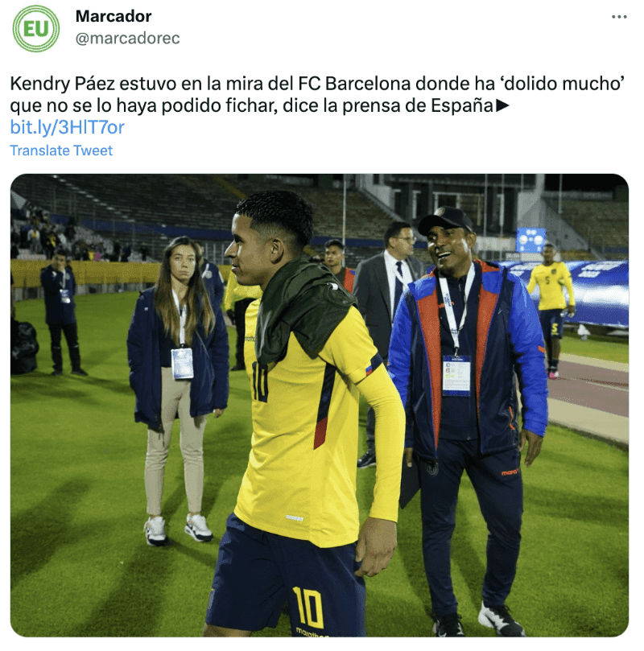Click the tweet text about FC Barcelona
644x651 pixels.
(x=317, y=94)
